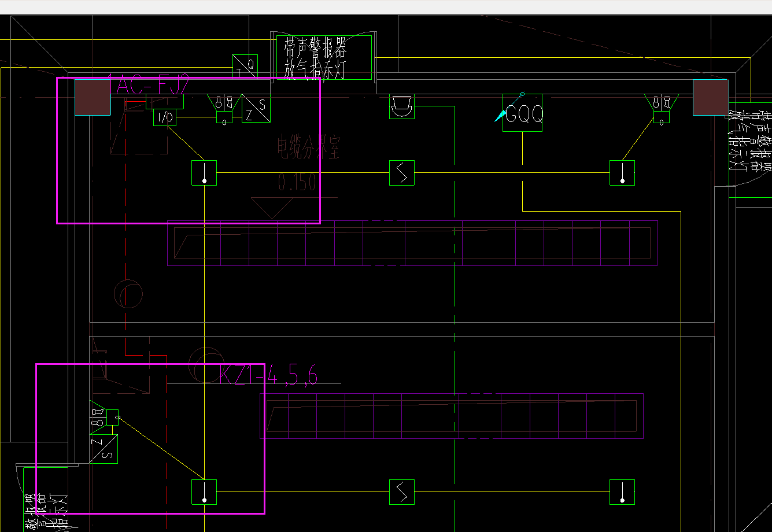Viewport: 772px width, 532px height.
Task: Select the rotated sounder symbol at lower left
Action: click(x=104, y=418)
